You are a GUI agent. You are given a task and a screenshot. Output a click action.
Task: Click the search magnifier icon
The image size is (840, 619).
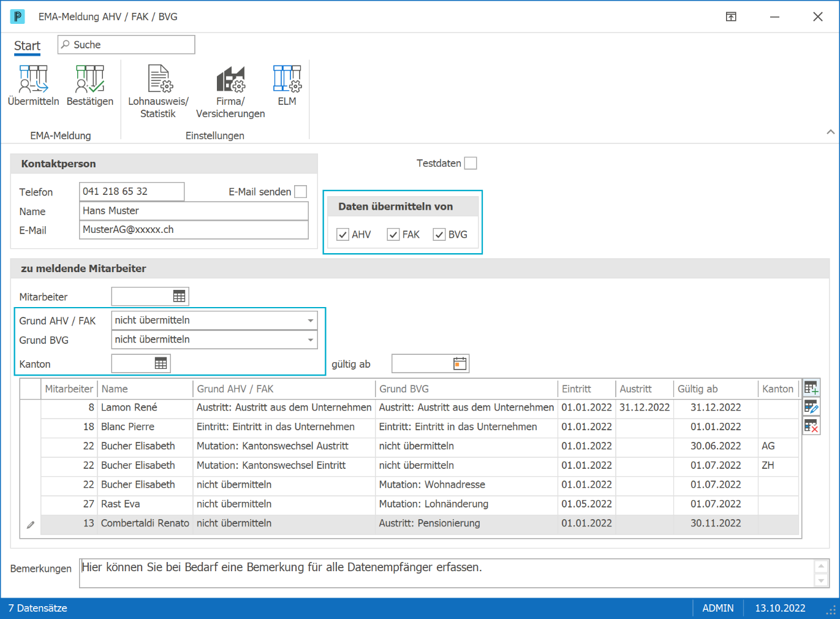(x=66, y=45)
